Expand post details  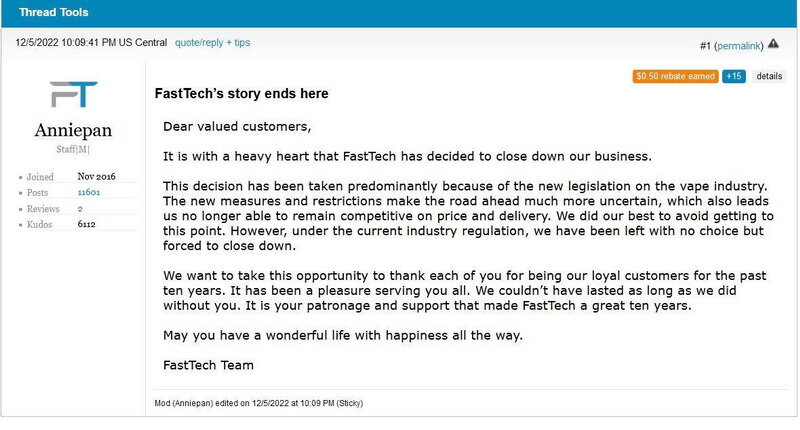click(x=769, y=77)
